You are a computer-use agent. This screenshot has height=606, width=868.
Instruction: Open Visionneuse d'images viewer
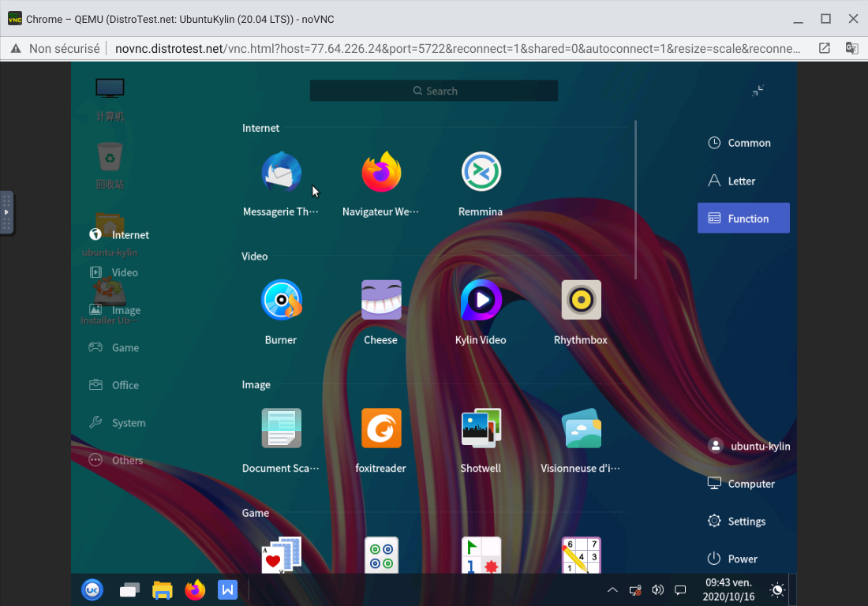[581, 440]
